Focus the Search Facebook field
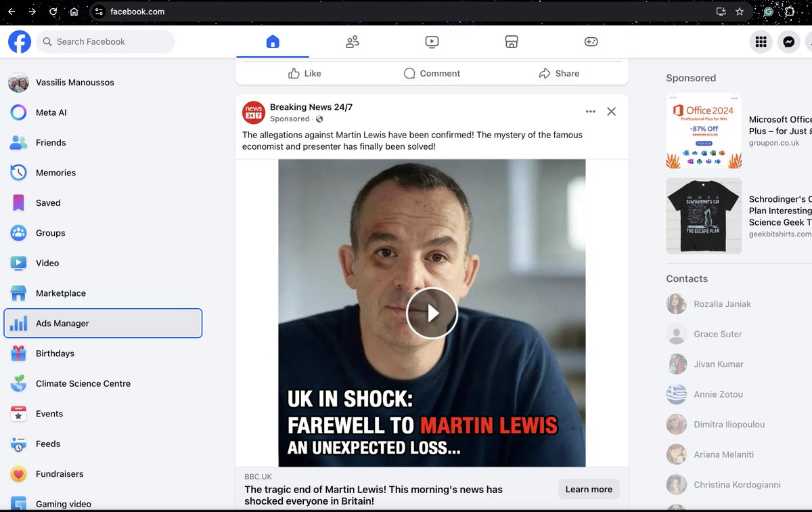Viewport: 812px width, 512px height. click(105, 41)
